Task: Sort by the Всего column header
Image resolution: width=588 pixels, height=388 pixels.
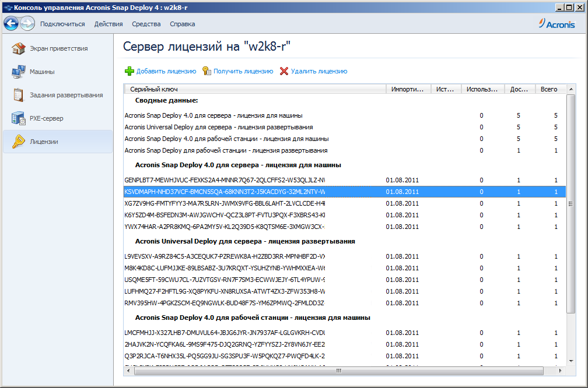Action: tap(550, 89)
